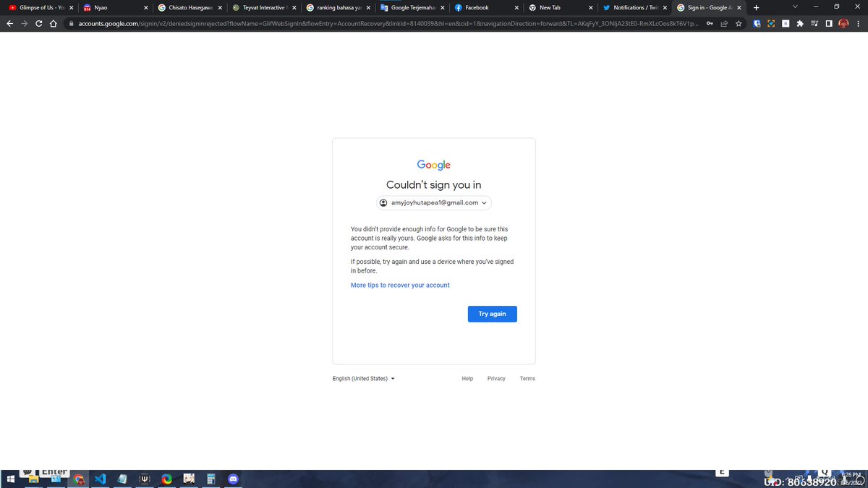
Task: Close the Glimpse of Us YouTube tab
Action: pyautogui.click(x=71, y=7)
